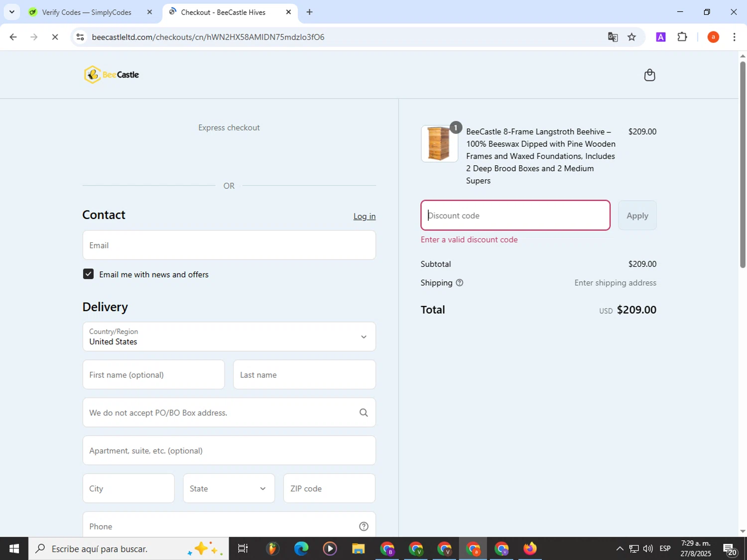Close the Checkout BeeCastle Hives tab
The image size is (747, 560).
pos(288,12)
